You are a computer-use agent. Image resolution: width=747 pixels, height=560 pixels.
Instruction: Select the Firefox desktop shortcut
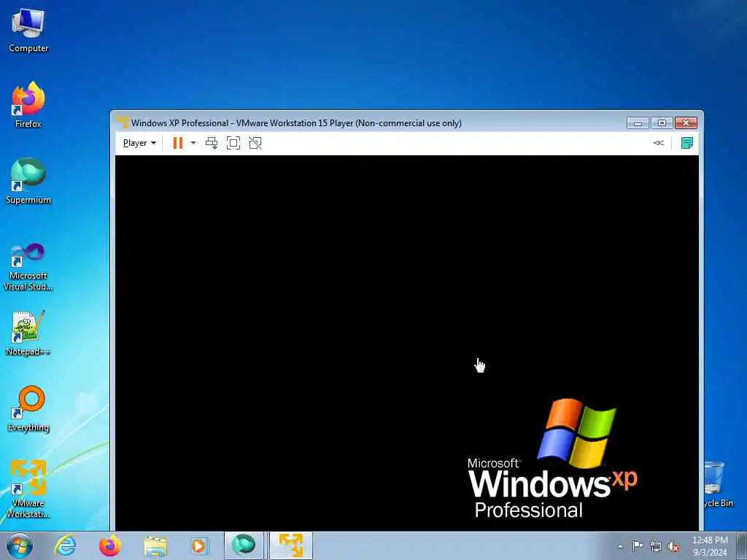point(28,105)
